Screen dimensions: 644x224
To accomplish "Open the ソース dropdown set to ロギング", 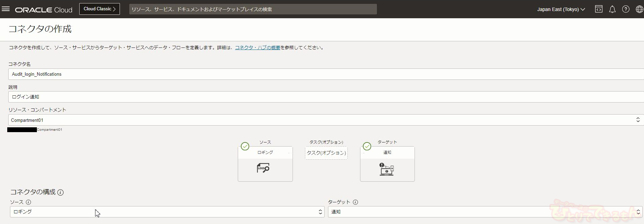I will pyautogui.click(x=167, y=212).
